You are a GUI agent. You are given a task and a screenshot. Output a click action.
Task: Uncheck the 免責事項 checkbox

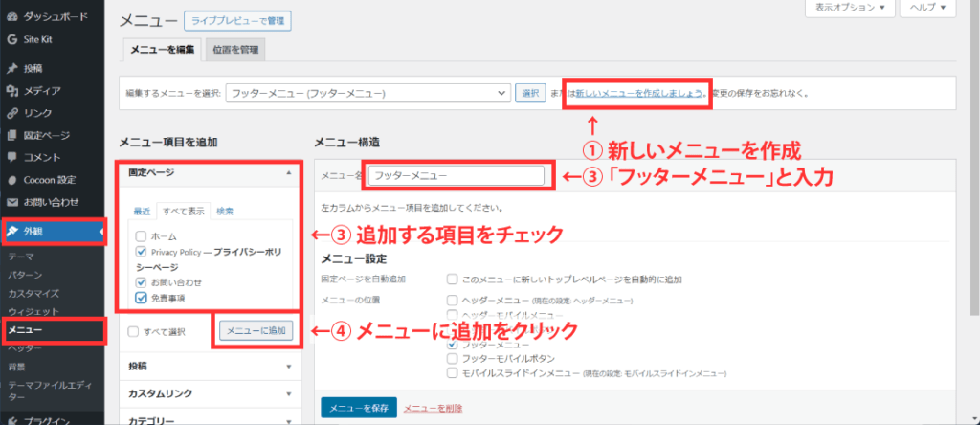(141, 299)
